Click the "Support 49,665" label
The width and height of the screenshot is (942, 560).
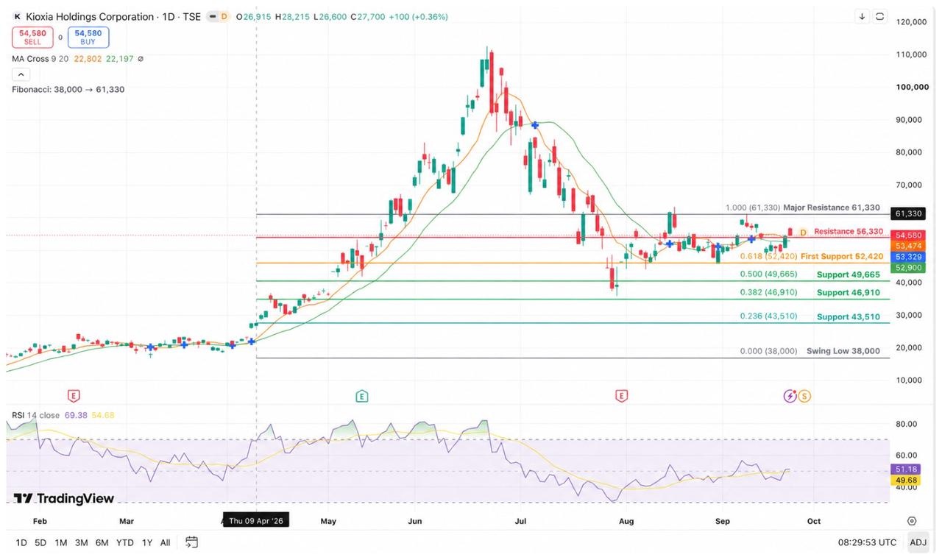click(x=849, y=274)
